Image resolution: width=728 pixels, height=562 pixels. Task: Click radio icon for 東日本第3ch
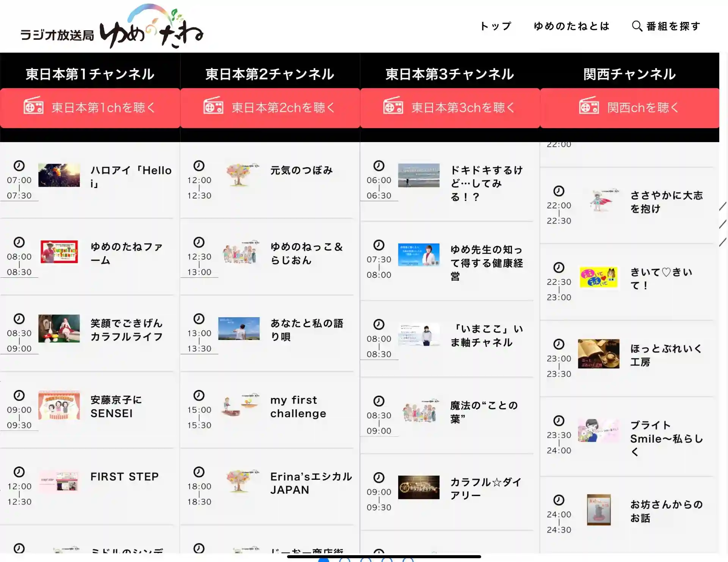click(393, 106)
